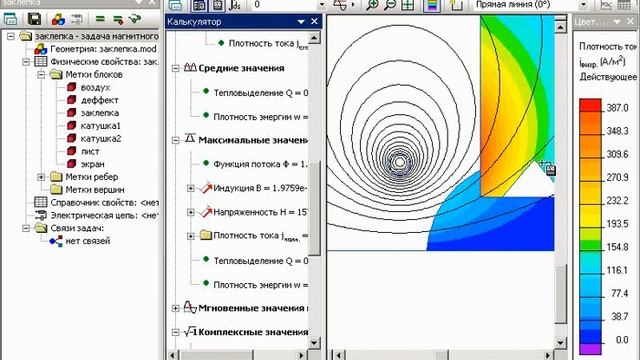This screenshot has height=360, width=640.
Task: Select the лист block label
Action: point(90,151)
